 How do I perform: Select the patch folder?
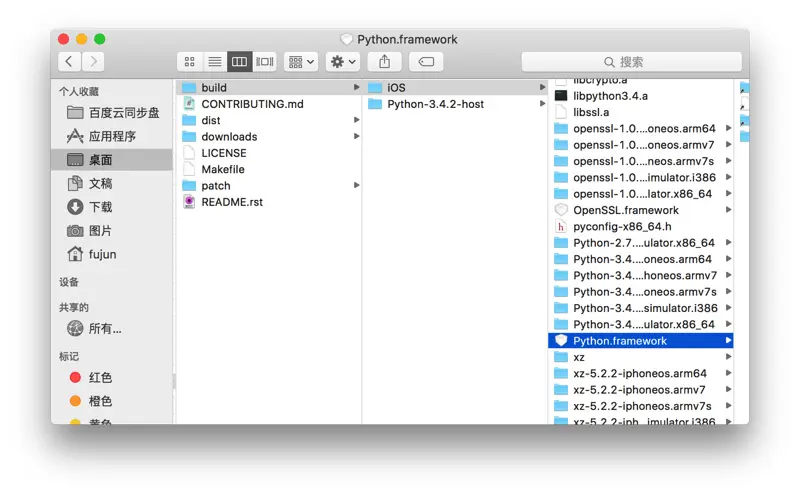pyautogui.click(x=269, y=186)
